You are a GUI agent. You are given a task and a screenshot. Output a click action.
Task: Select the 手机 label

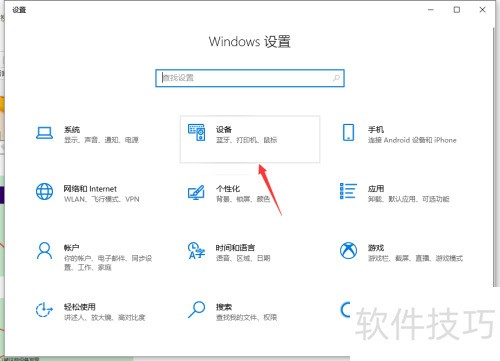[x=376, y=129]
